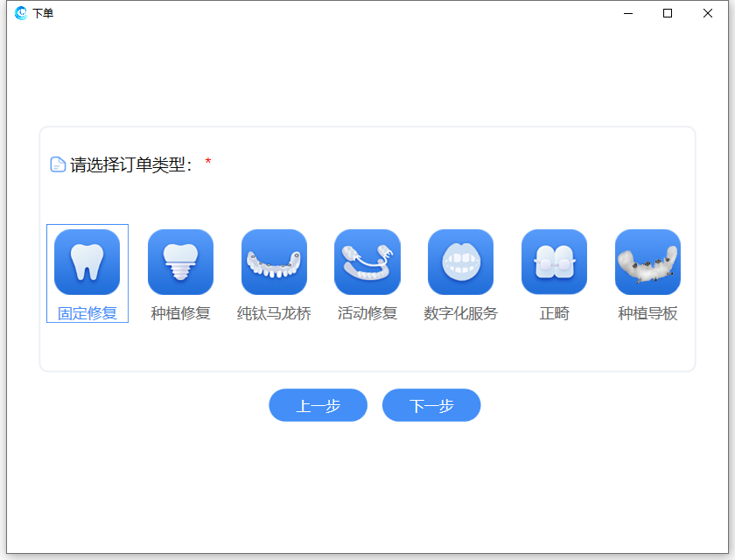Click the 种植导板 text label
The width and height of the screenshot is (735, 560).
tap(647, 313)
